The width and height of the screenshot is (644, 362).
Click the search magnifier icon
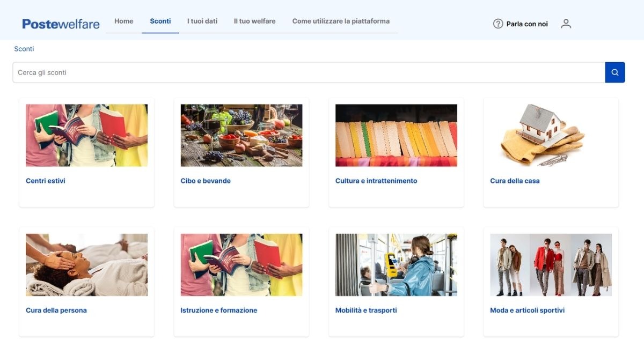614,72
